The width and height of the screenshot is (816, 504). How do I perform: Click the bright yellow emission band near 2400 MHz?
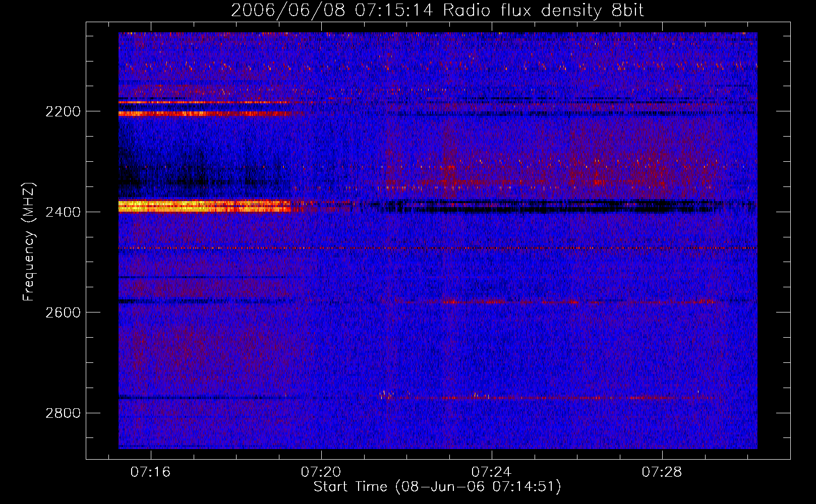[x=205, y=206]
